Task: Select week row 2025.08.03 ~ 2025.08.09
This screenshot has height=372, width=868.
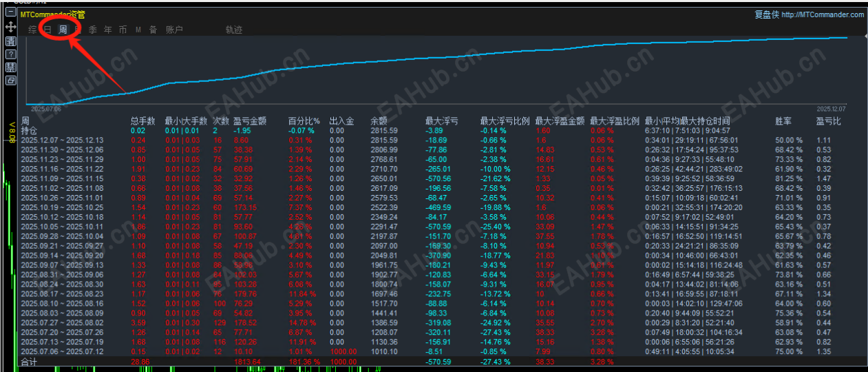Action: tap(63, 313)
